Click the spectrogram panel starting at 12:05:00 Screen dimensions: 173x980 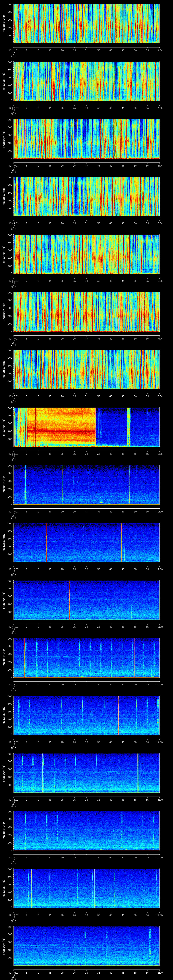(87, 254)
